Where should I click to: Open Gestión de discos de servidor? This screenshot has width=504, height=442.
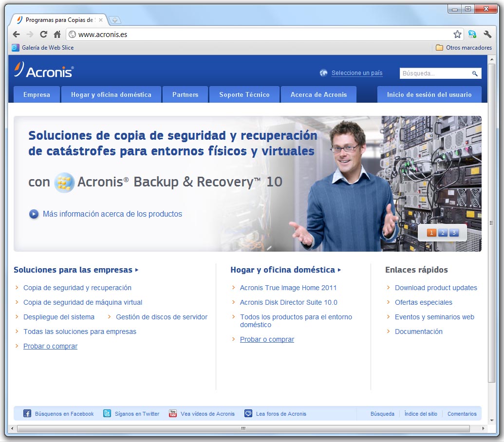coord(162,317)
